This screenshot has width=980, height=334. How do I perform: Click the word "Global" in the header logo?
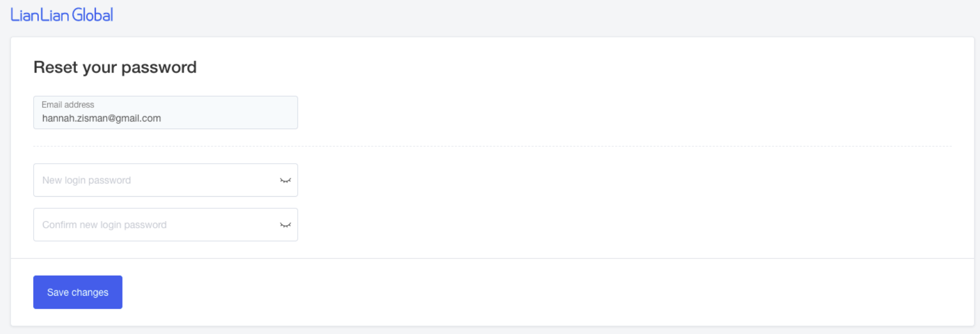click(93, 15)
